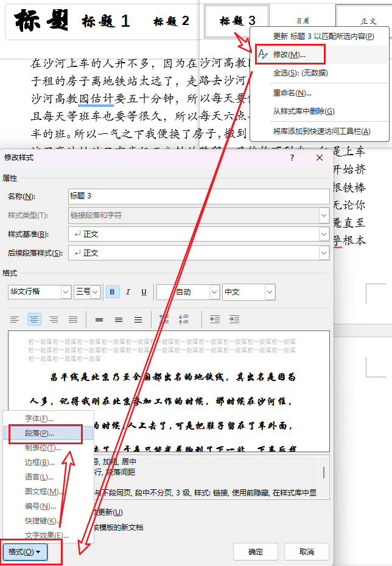
Task: Click the decrease indent icon
Action: point(214,320)
